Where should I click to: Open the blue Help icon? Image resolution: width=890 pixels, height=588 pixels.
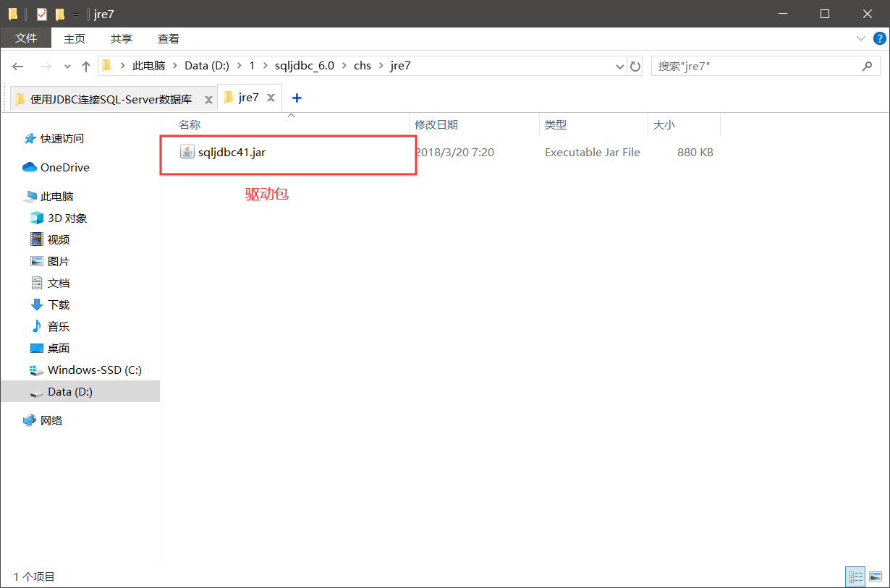[x=880, y=38]
